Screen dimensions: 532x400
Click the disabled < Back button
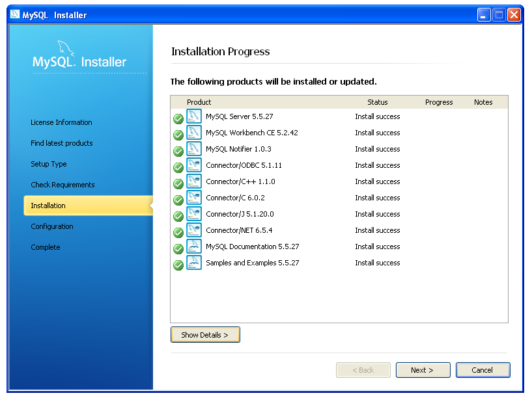point(363,370)
